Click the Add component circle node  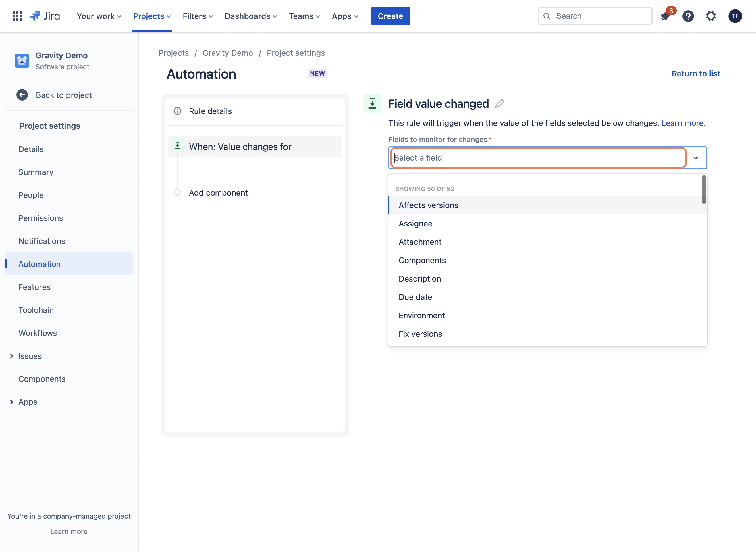pos(178,193)
